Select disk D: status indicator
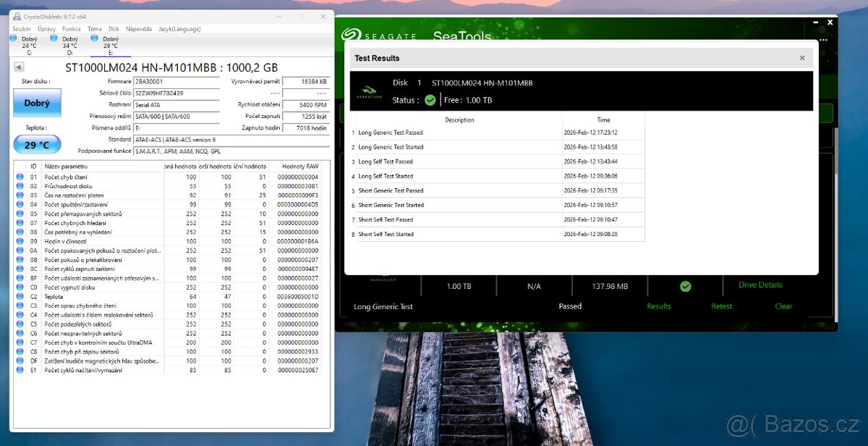Viewport: 868px width, 446px height. pos(70,45)
